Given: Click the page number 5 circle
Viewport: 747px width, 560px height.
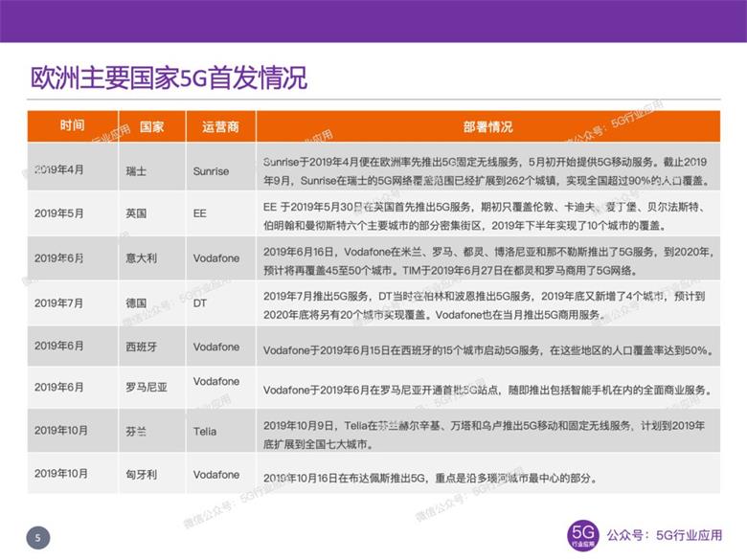Looking at the screenshot, I should click(x=37, y=538).
